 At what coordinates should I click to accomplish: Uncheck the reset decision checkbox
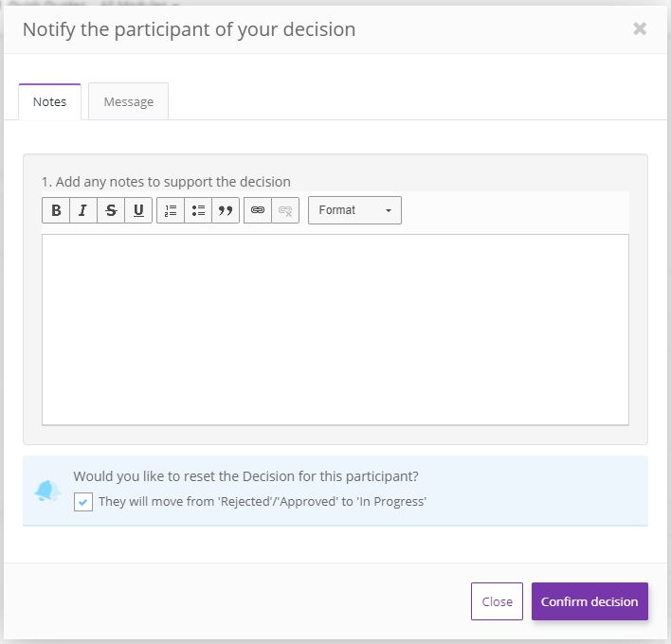coord(83,502)
